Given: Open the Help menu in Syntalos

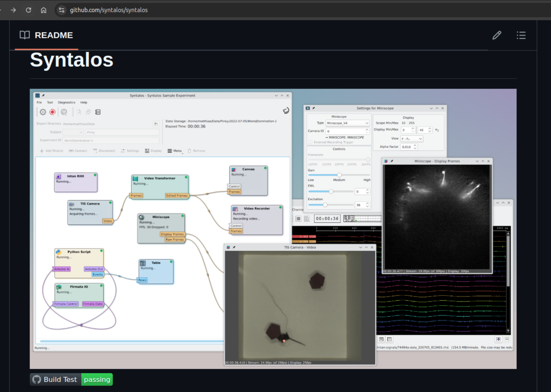Looking at the screenshot, I should click(x=84, y=102).
